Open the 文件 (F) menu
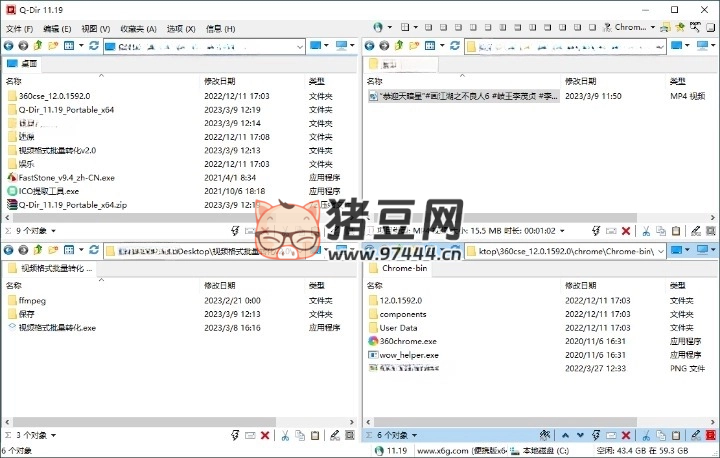This screenshot has height=458, width=720. [x=19, y=29]
